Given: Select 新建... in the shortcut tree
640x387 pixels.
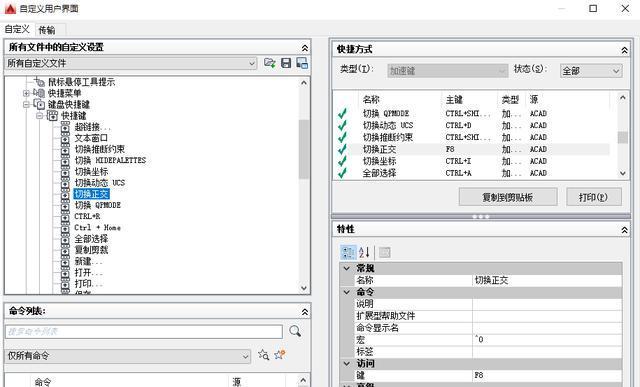Looking at the screenshot, I should coord(89,261).
